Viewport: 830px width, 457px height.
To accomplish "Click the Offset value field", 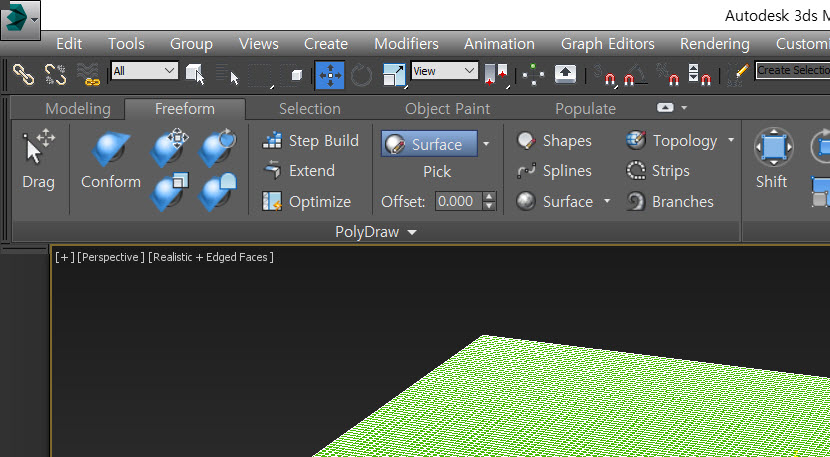I will [x=458, y=202].
